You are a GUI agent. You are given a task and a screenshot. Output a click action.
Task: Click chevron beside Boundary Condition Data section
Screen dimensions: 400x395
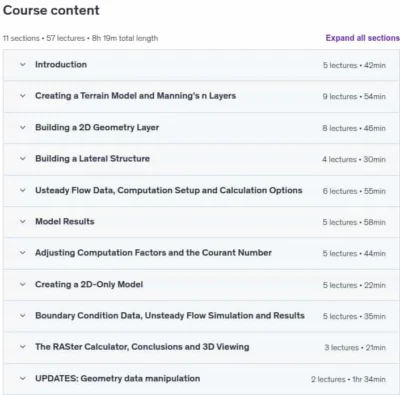point(23,316)
